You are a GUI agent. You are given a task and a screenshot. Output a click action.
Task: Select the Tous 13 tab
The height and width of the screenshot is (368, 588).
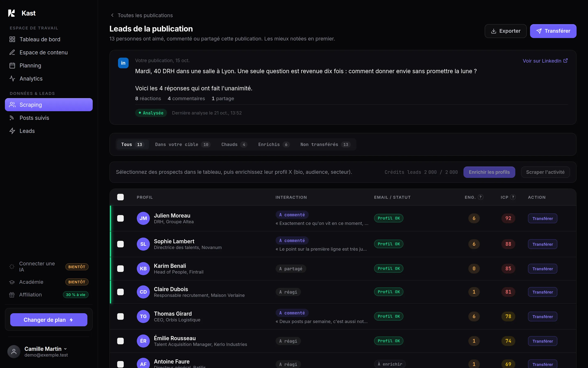tap(133, 145)
